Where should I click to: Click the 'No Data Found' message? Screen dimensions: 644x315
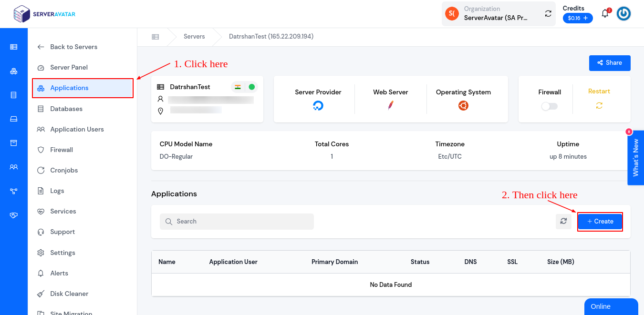click(x=391, y=285)
